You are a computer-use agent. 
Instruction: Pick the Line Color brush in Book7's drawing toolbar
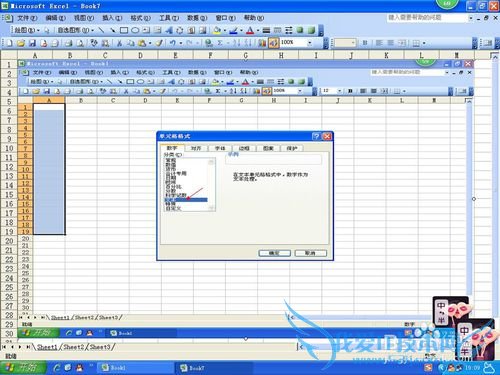point(233,30)
